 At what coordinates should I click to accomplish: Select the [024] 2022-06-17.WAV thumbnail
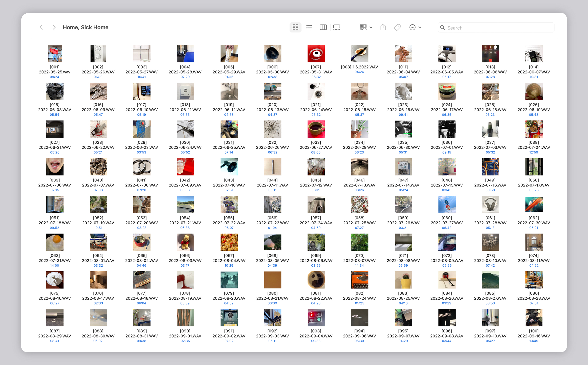pyautogui.click(x=447, y=91)
